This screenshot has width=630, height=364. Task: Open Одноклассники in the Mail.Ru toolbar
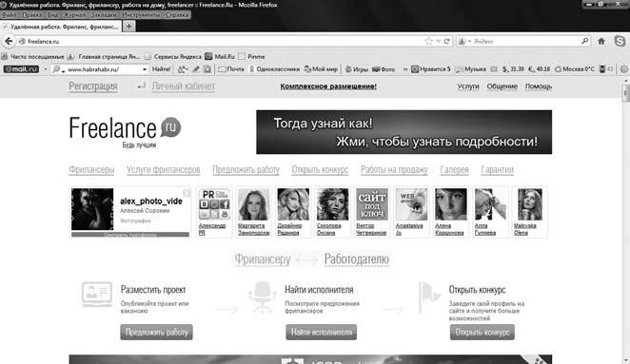pyautogui.click(x=274, y=69)
